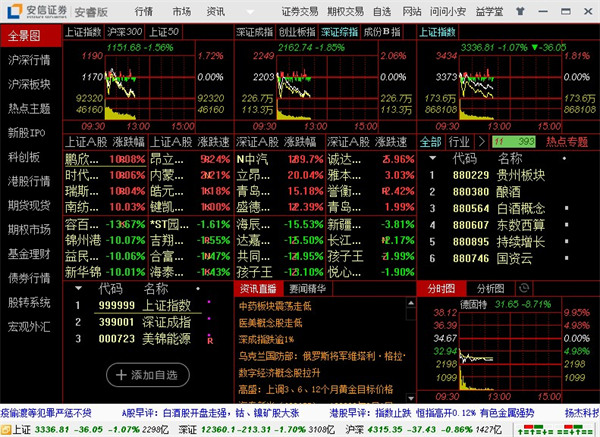Open news item 数字经济概念股拉升
The width and height of the screenshot is (600, 437).
tap(279, 373)
